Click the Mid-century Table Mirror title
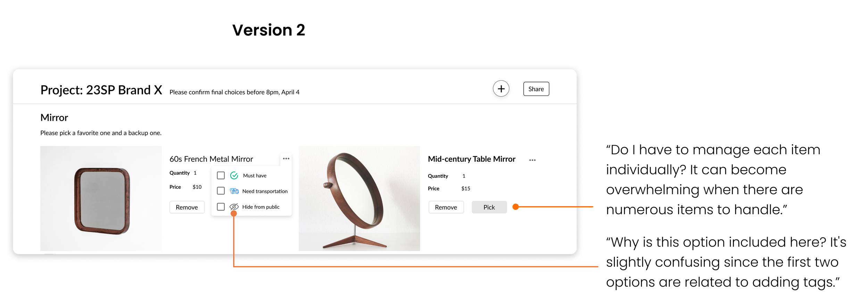868x305 pixels. click(471, 159)
